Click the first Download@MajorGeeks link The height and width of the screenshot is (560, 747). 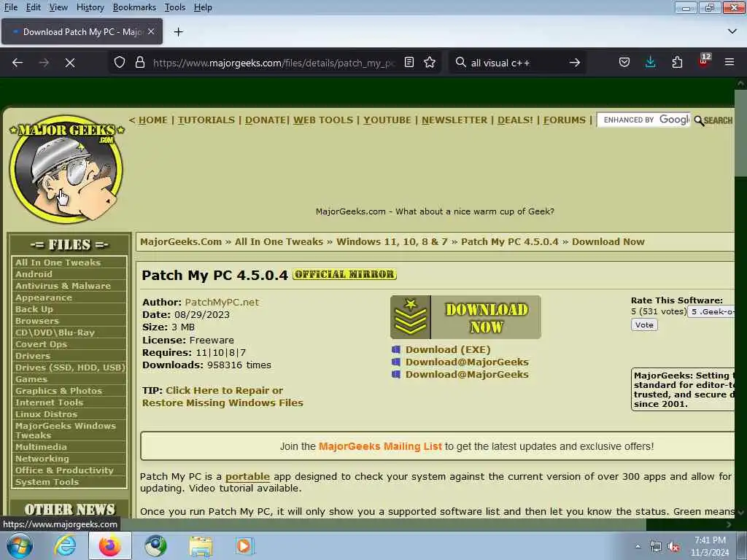coord(467,362)
